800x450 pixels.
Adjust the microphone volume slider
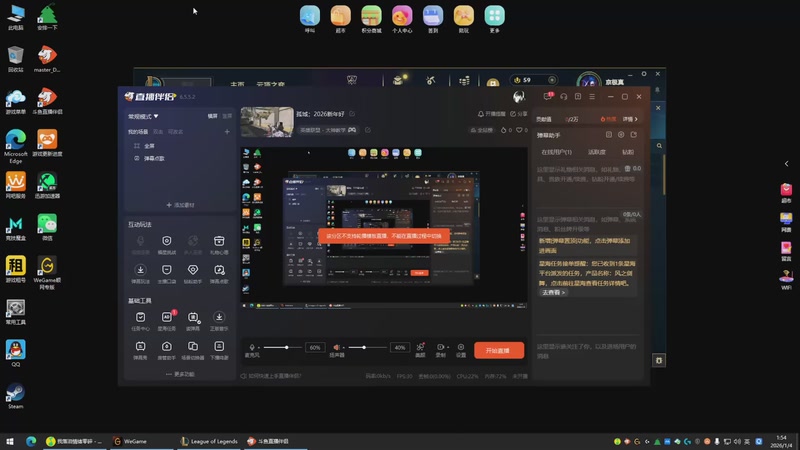click(282, 347)
